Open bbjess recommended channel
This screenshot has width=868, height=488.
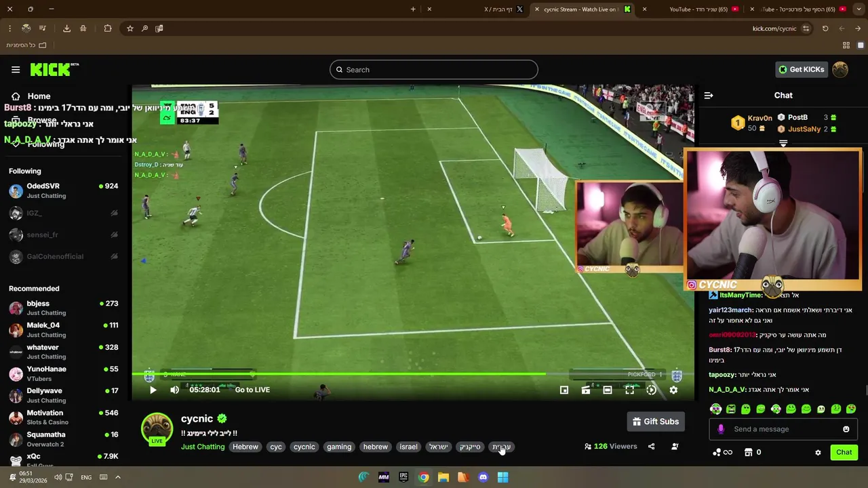[x=64, y=308]
